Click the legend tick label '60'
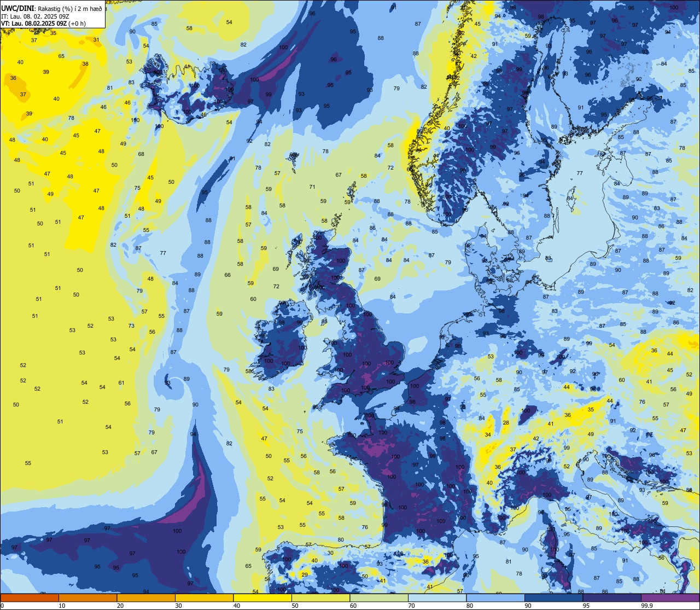 coord(353,605)
